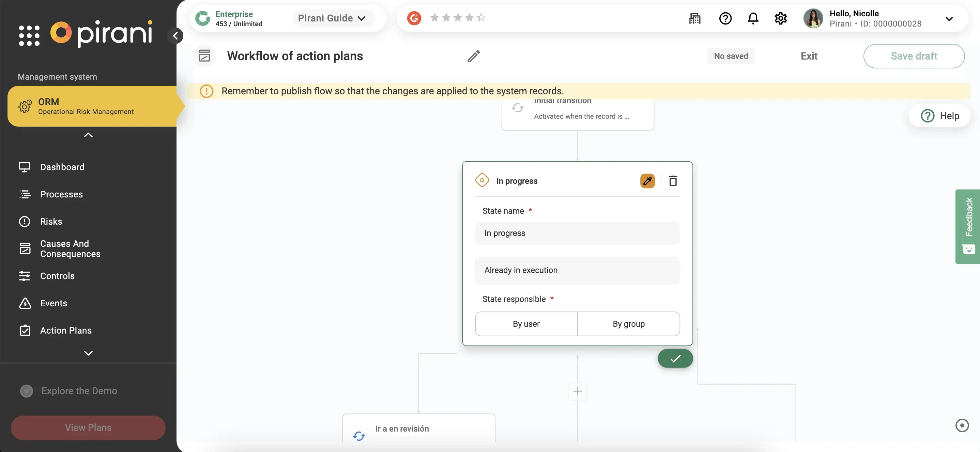Image resolution: width=980 pixels, height=452 pixels.
Task: Open the Pirani Guide dropdown
Action: (x=331, y=18)
